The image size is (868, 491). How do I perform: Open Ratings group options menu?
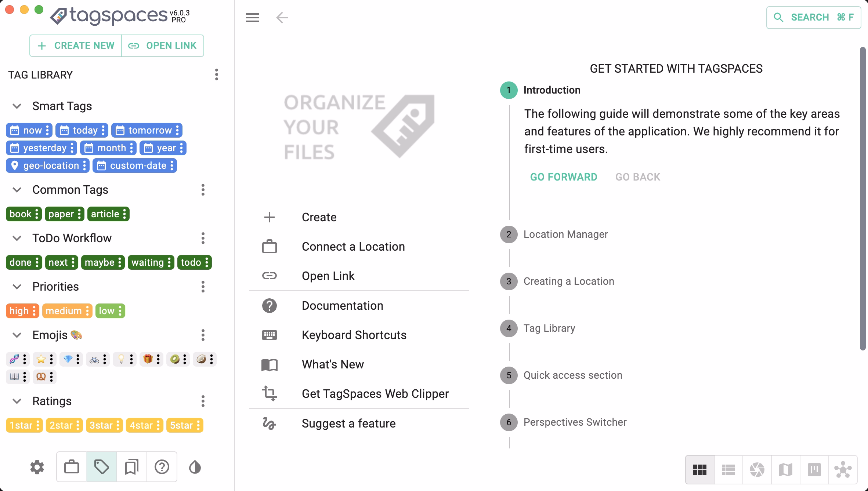(203, 401)
